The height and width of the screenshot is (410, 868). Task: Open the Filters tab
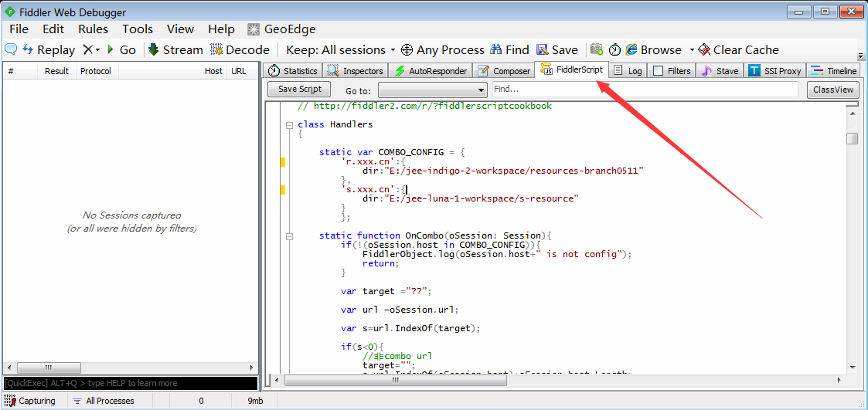(672, 71)
